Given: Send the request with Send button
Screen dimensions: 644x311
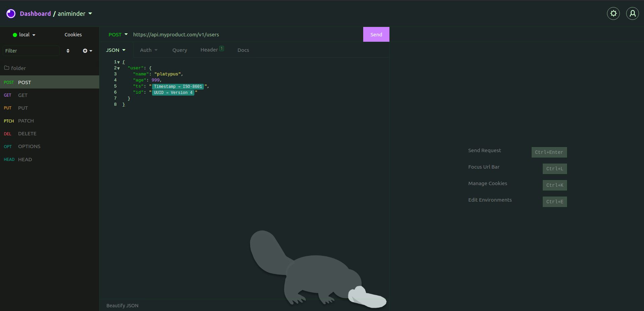Looking at the screenshot, I should pyautogui.click(x=376, y=34).
